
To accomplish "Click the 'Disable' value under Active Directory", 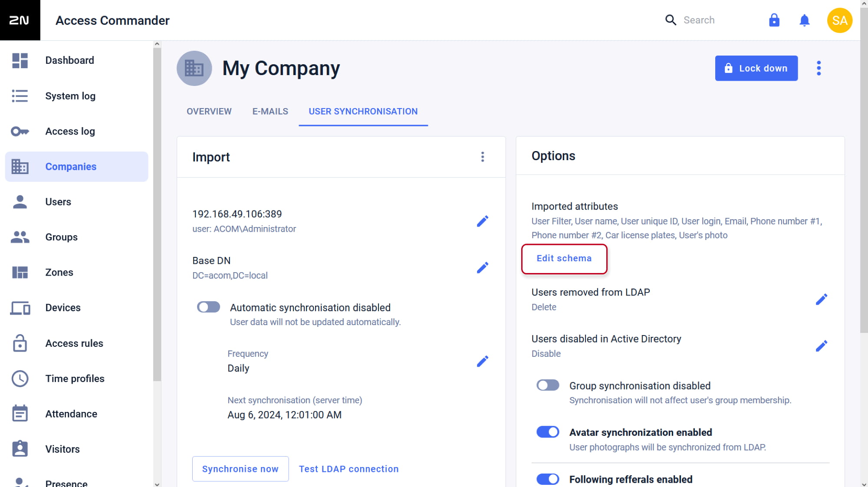I will pos(546,354).
